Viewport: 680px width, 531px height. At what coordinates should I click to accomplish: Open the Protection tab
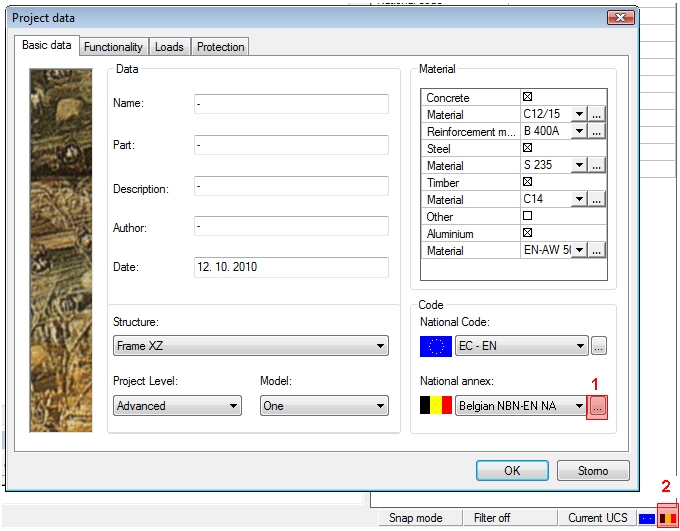click(x=220, y=47)
